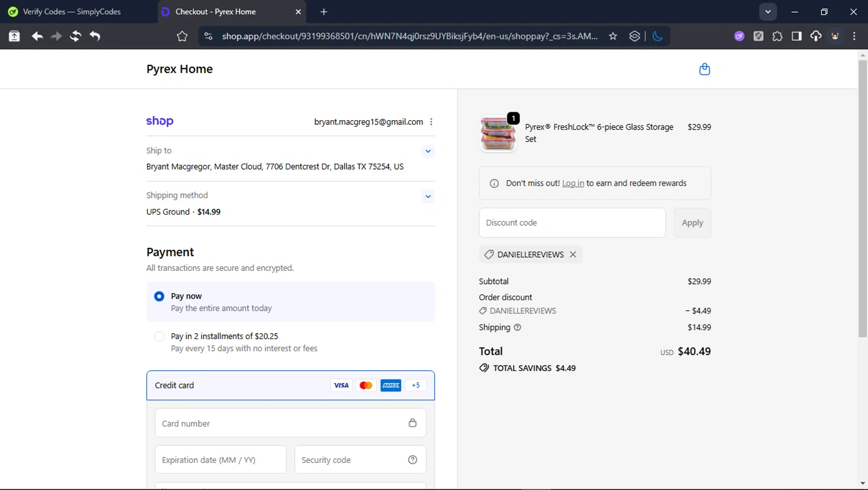Click the total amount $40.49

tap(694, 351)
